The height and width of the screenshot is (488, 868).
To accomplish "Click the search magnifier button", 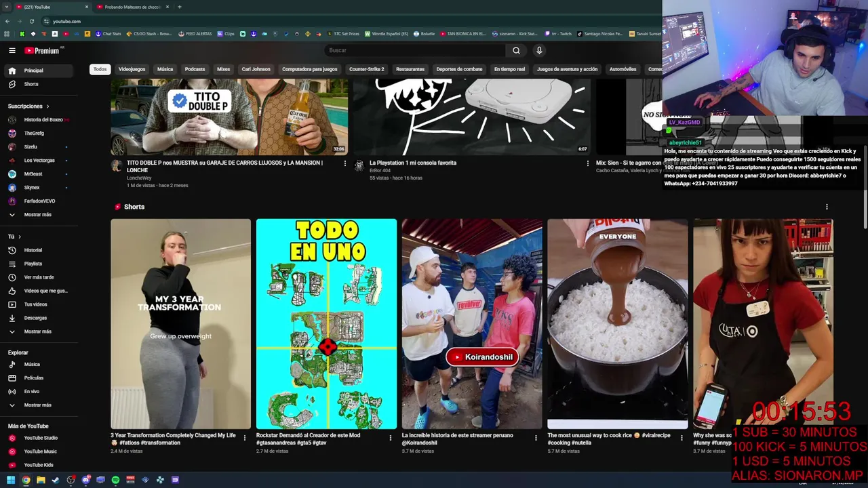I will pyautogui.click(x=516, y=50).
